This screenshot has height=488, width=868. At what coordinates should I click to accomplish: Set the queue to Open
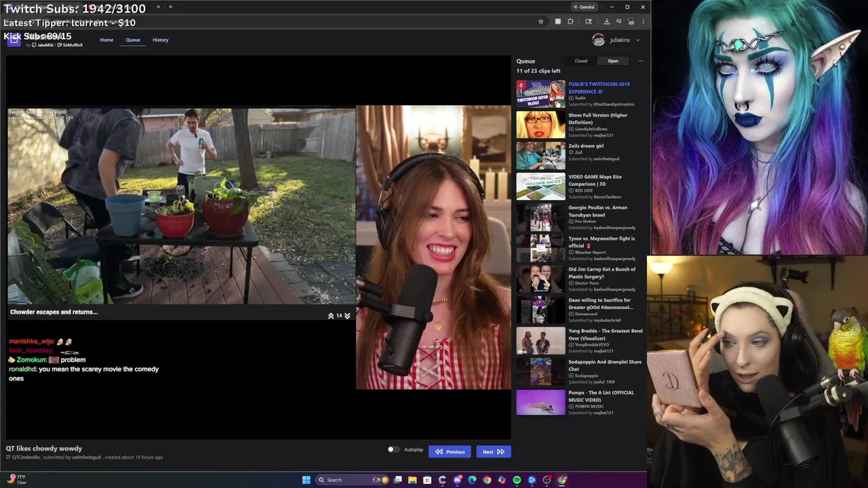613,61
